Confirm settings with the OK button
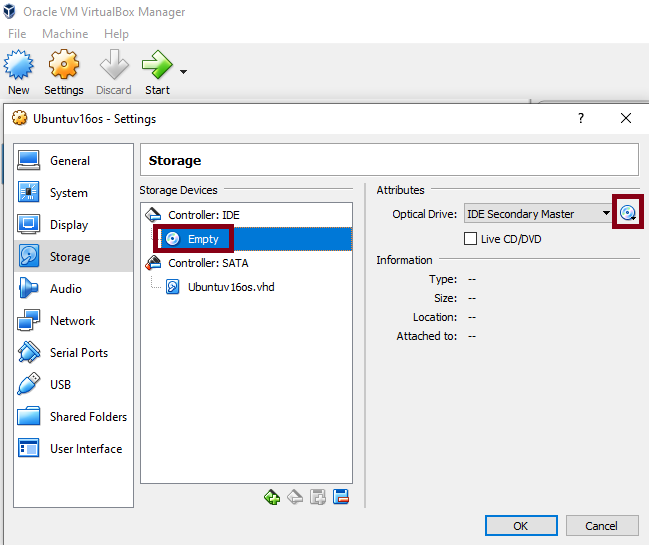Image resolution: width=649 pixels, height=545 pixels. click(521, 526)
